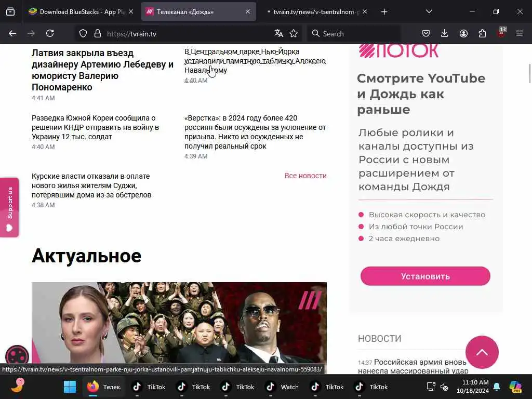Close the tvrain.tv/news tab

coord(365,11)
